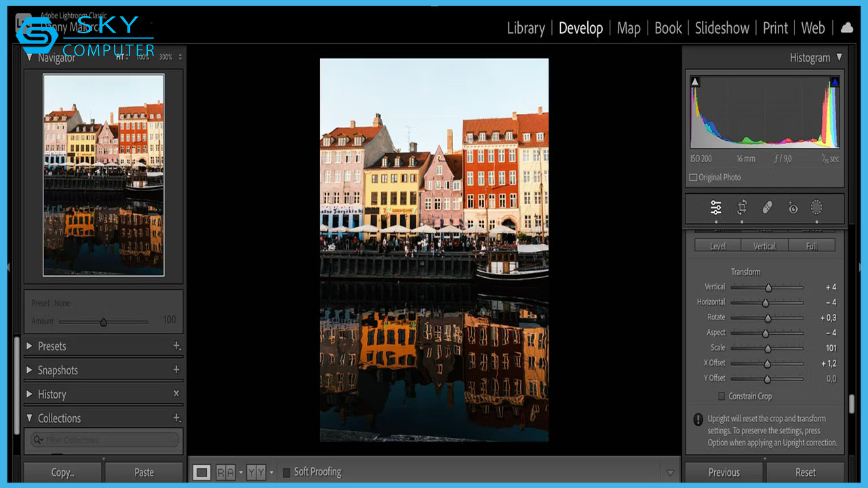Collapse the Histogram panel
Screen dimensions: 868x488
[839, 58]
